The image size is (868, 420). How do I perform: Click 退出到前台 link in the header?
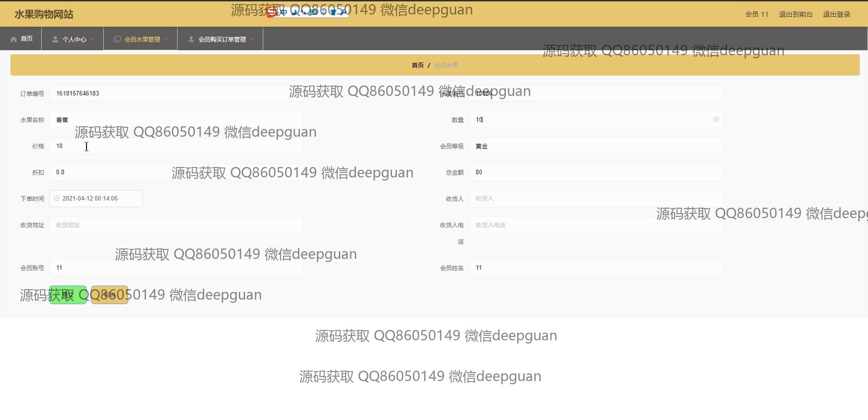pyautogui.click(x=796, y=14)
